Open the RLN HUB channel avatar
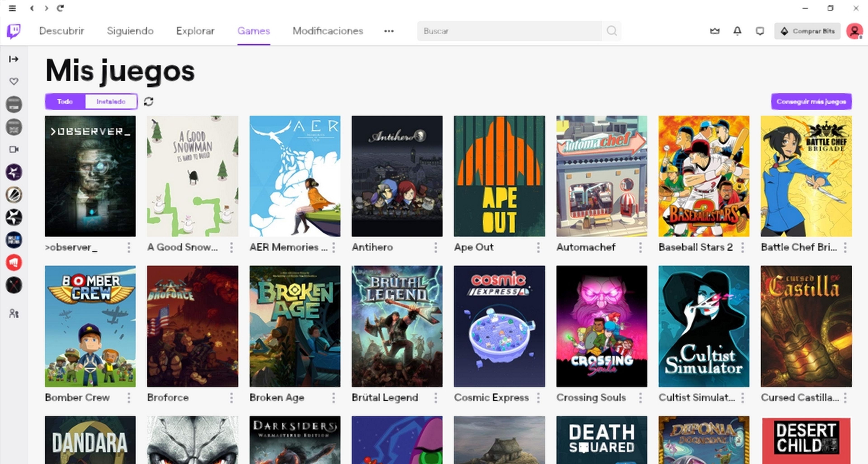 [x=14, y=240]
